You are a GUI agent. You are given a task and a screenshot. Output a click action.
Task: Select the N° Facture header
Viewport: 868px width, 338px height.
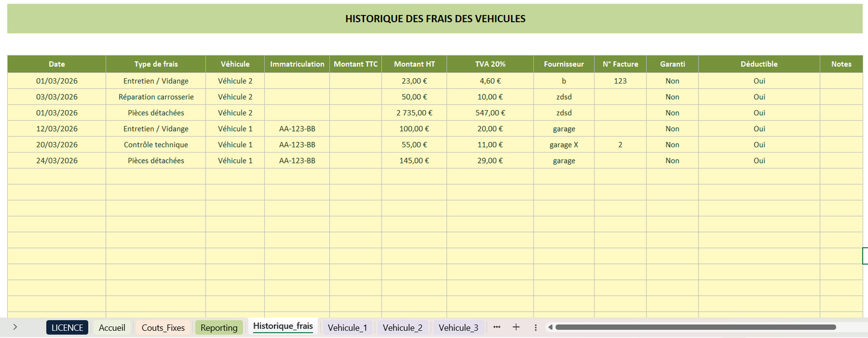[x=621, y=64]
